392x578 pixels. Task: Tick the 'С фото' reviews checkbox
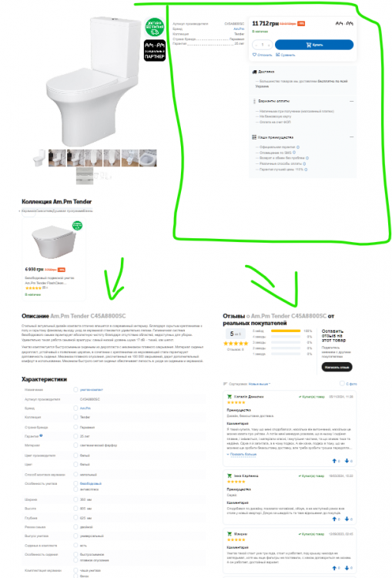[x=342, y=383]
